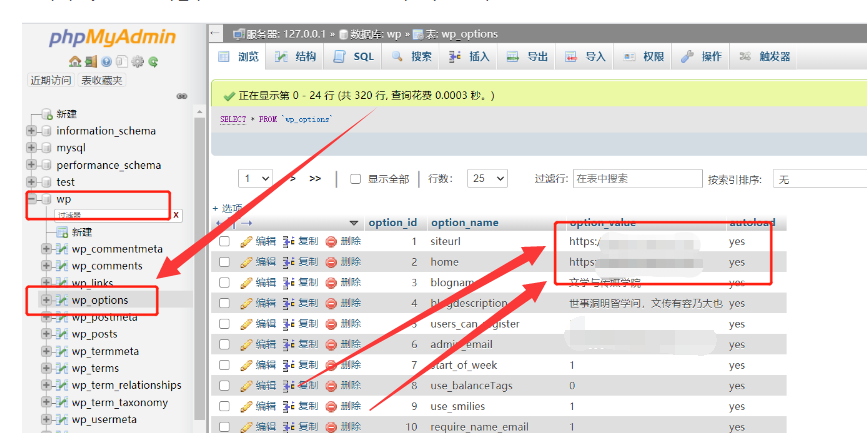The height and width of the screenshot is (433, 867).
Task: Tick the checkbox for the siteurl row
Action: coord(224,242)
